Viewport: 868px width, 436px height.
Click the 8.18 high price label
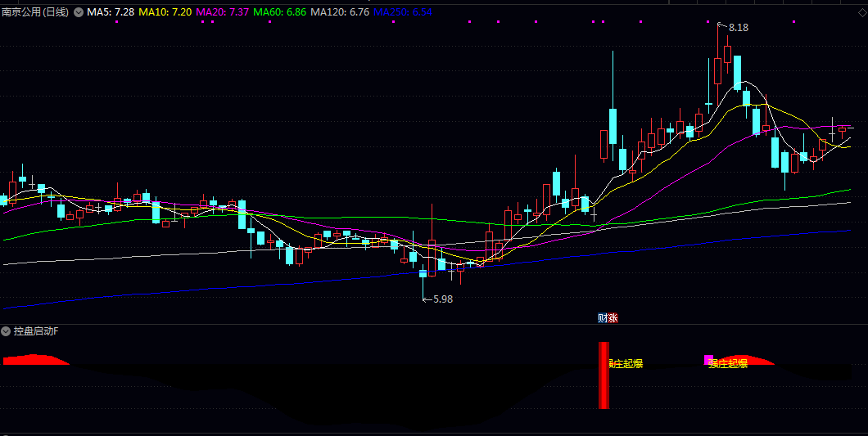click(739, 28)
